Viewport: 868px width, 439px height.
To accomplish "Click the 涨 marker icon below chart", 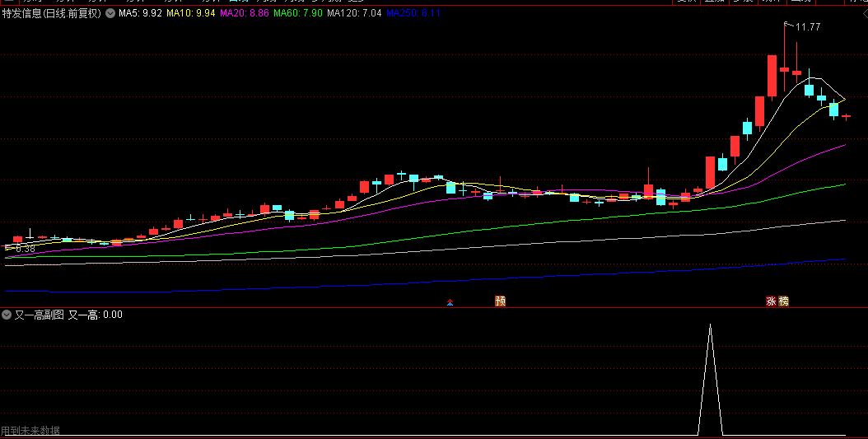I will [771, 301].
